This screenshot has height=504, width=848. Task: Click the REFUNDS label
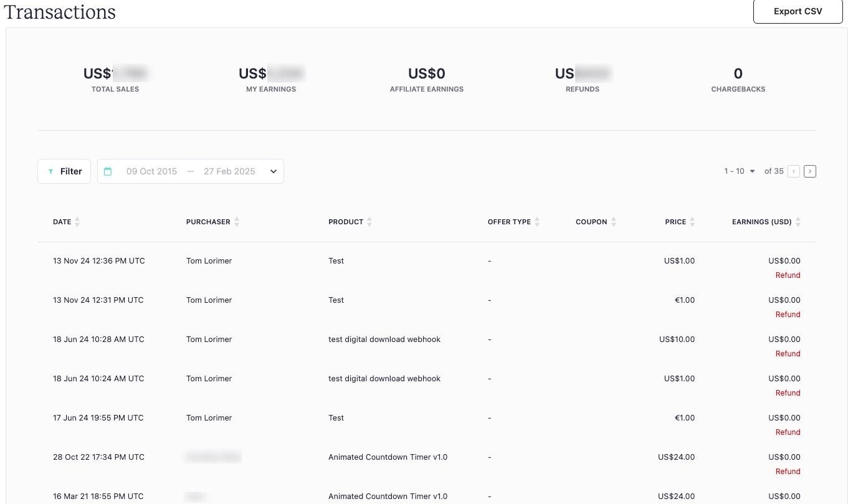point(583,89)
